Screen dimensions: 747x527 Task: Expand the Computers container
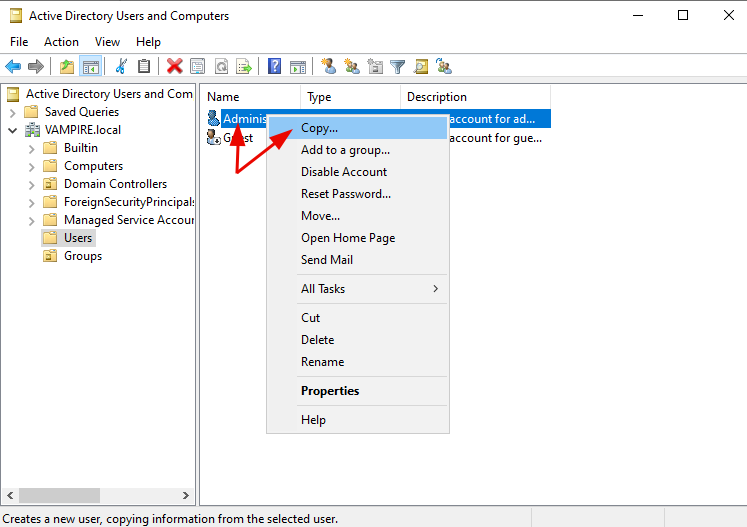click(x=32, y=167)
